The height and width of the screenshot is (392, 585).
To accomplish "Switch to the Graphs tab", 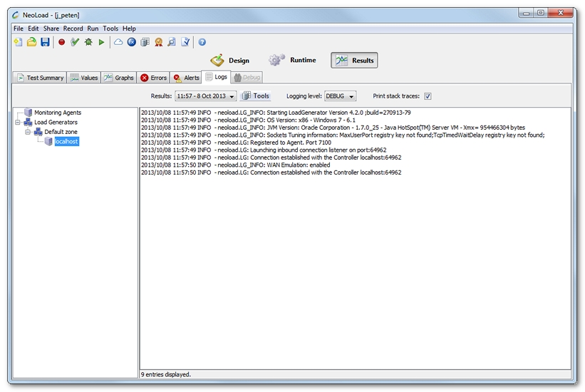I will pos(118,78).
